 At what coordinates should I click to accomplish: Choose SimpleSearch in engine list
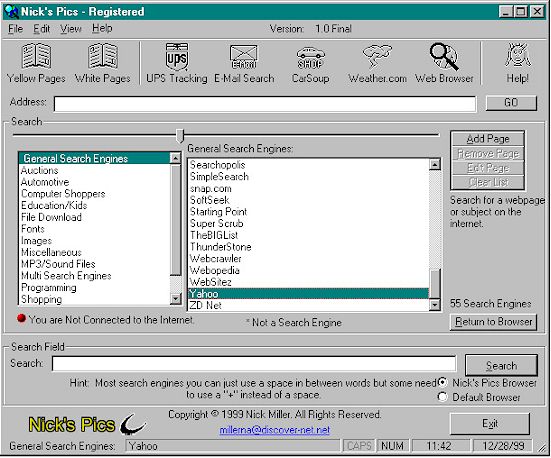[309, 176]
